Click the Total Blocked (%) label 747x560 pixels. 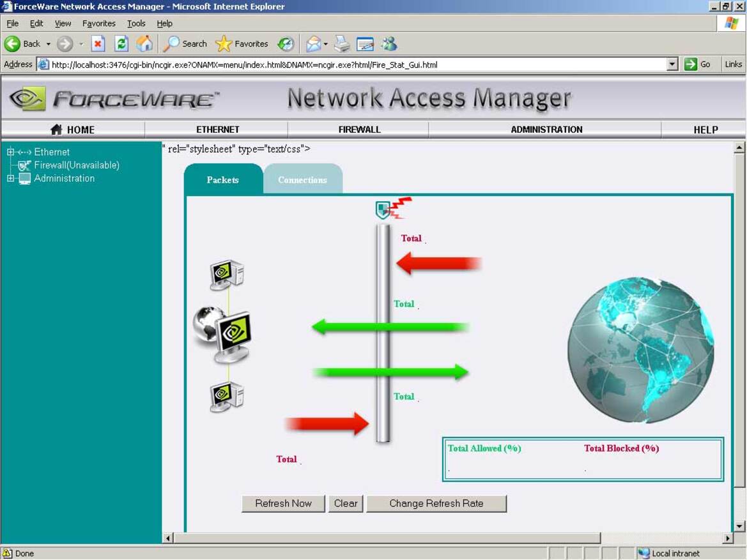coord(621,448)
